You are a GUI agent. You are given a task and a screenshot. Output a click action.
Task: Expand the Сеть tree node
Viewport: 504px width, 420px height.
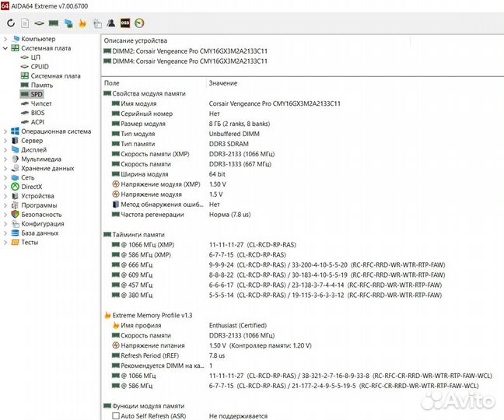[x=5, y=177]
